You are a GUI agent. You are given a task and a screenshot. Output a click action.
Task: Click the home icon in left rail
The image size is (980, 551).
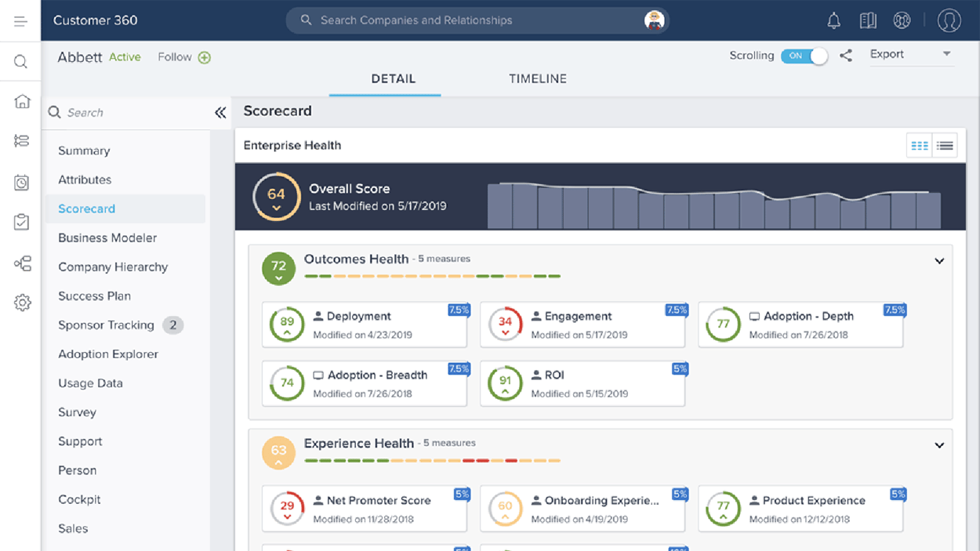pos(22,101)
